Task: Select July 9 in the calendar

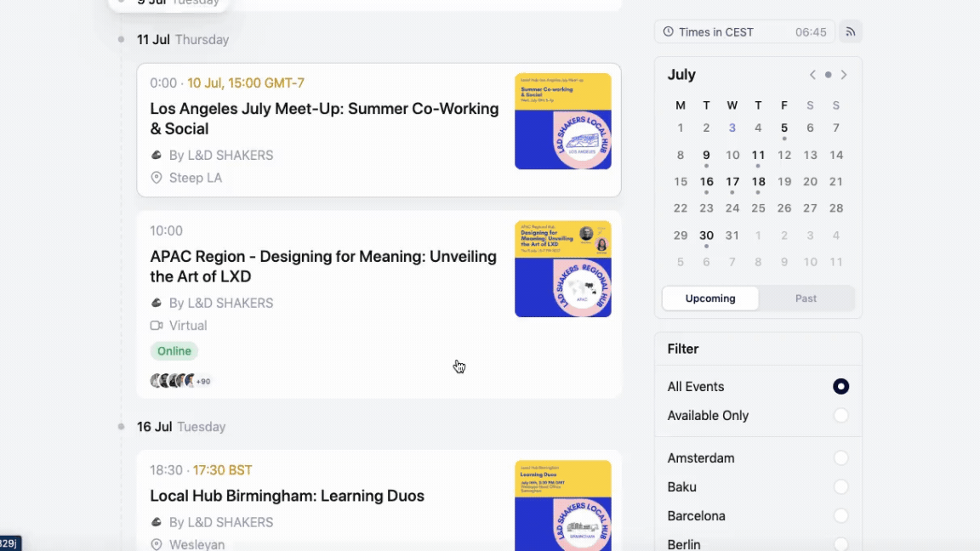Action: pos(706,156)
